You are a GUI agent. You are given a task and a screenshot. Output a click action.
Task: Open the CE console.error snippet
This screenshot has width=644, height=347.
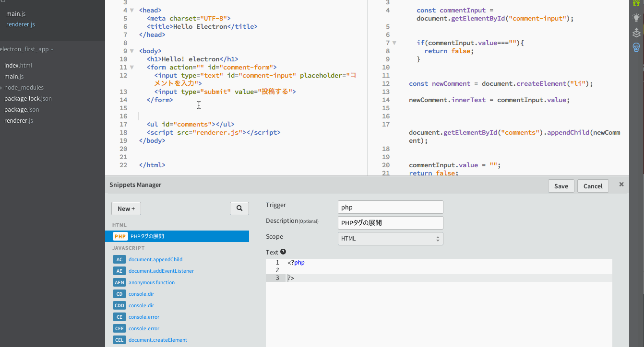click(x=144, y=317)
